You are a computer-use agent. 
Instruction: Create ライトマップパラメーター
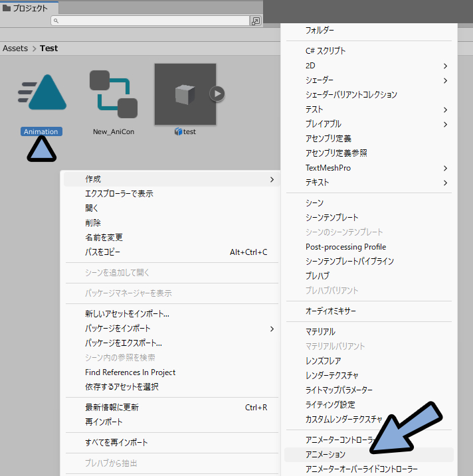pyautogui.click(x=369, y=390)
